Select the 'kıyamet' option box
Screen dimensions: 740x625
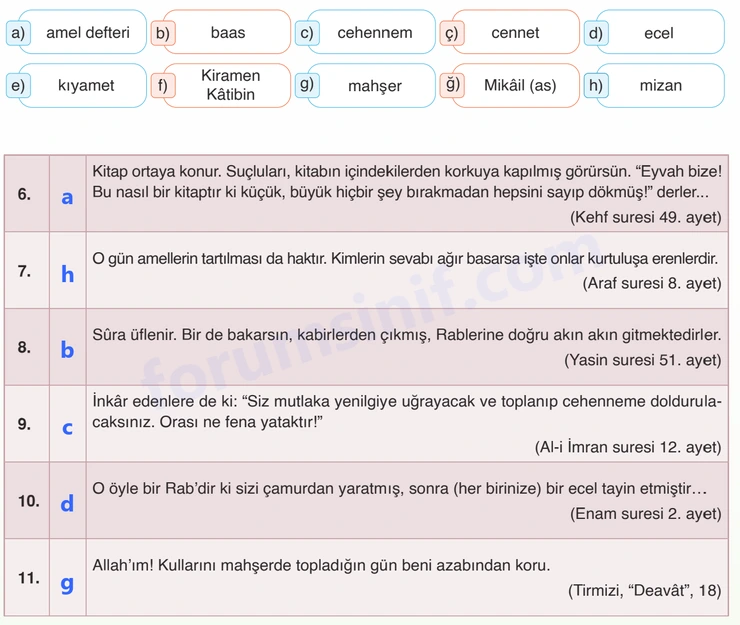point(83,85)
